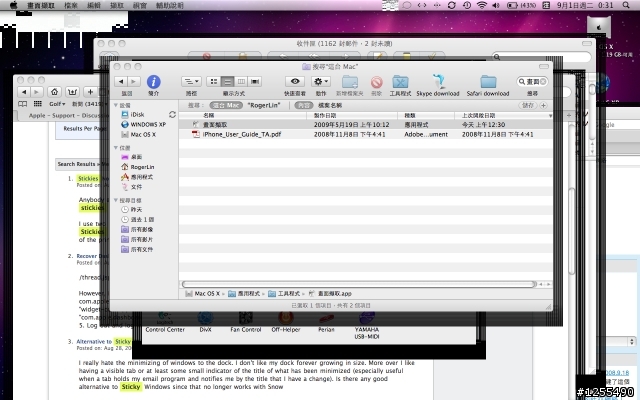Click the Finder search input field
Screen dimensions: 640x400
532,82
